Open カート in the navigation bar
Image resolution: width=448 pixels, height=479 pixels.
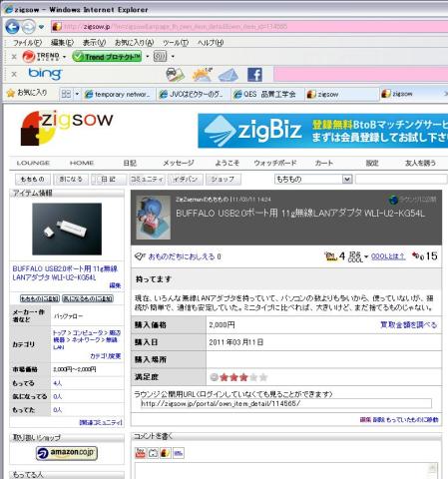[324, 163]
